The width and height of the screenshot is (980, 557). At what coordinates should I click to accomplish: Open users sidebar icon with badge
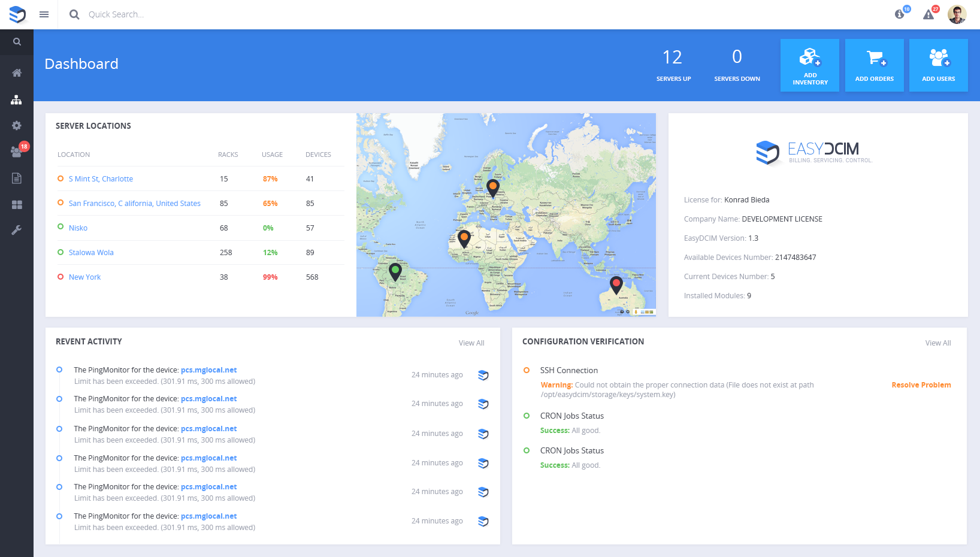[x=17, y=152]
